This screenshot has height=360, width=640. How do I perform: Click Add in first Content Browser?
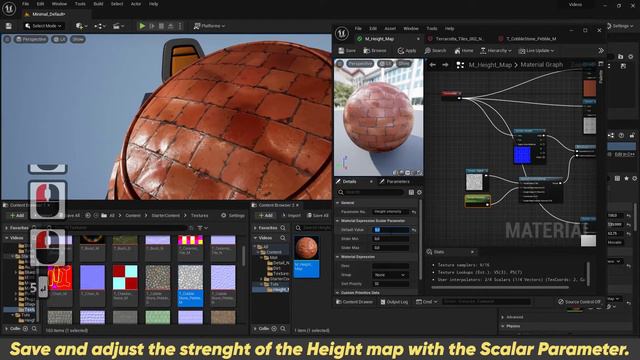click(x=17, y=216)
